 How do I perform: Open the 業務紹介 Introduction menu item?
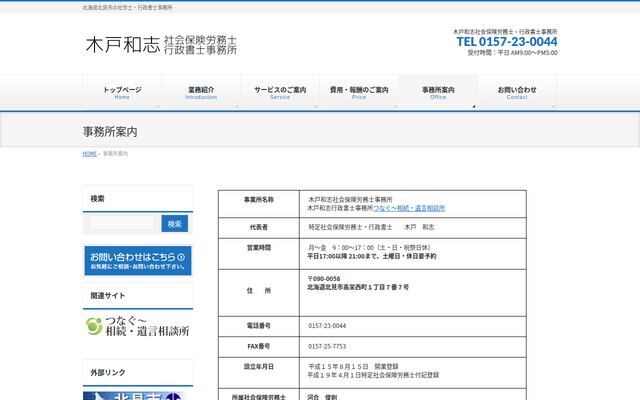[x=201, y=93]
